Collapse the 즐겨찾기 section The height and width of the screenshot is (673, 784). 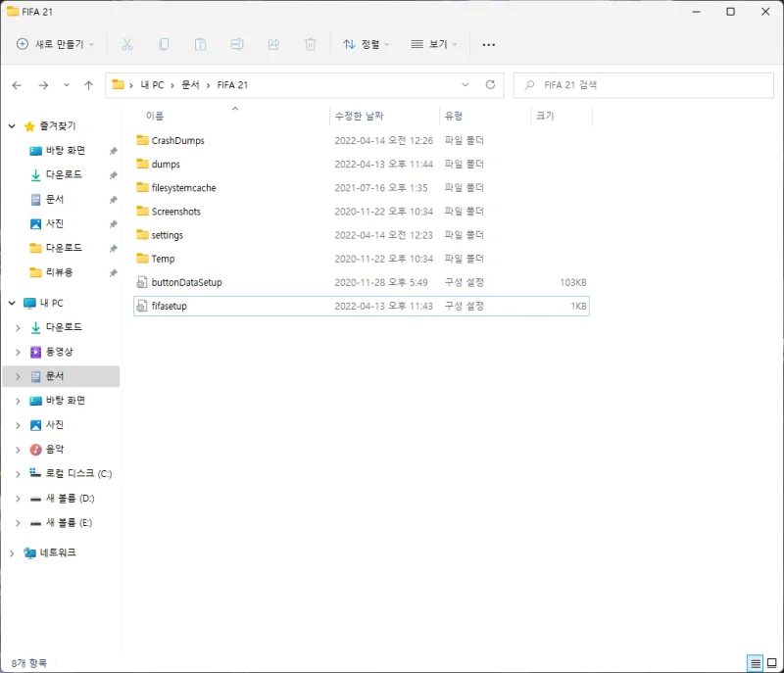(12, 126)
